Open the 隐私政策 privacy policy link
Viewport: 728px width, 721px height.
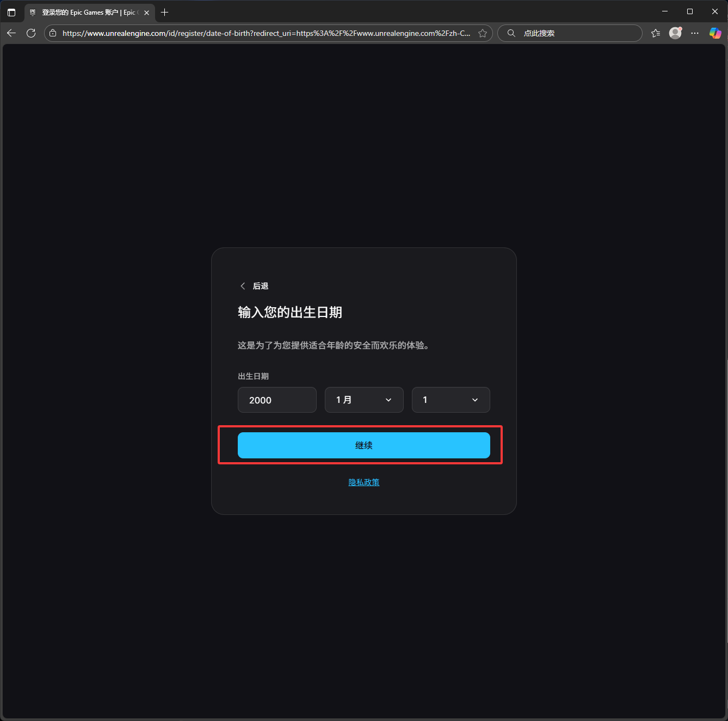(x=363, y=482)
